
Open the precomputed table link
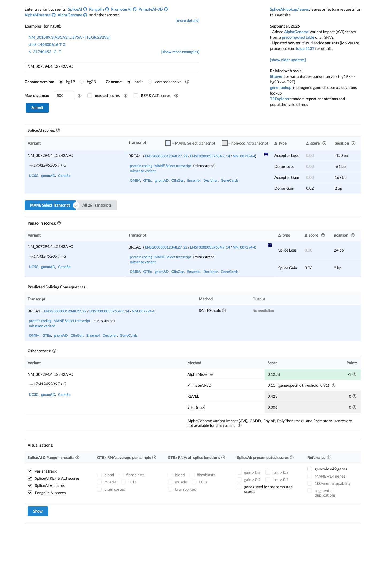tap(298, 37)
